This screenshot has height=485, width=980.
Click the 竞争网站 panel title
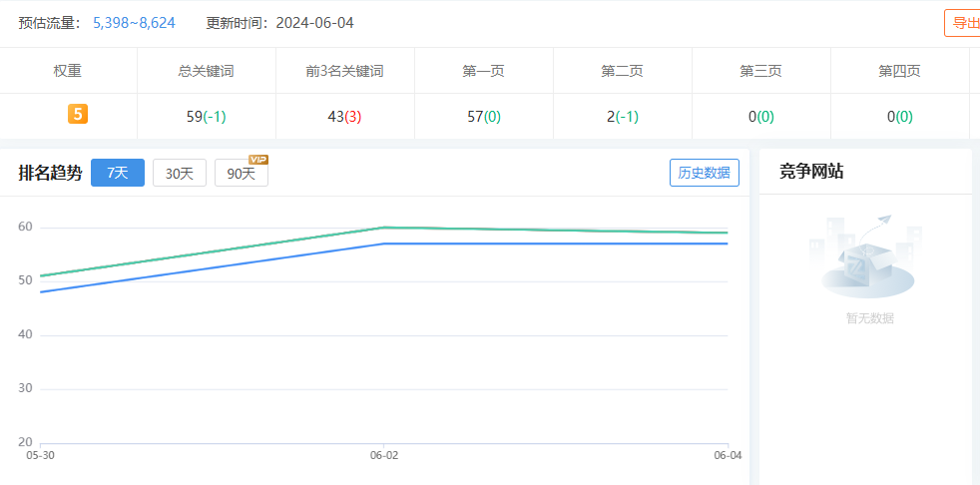click(x=811, y=172)
